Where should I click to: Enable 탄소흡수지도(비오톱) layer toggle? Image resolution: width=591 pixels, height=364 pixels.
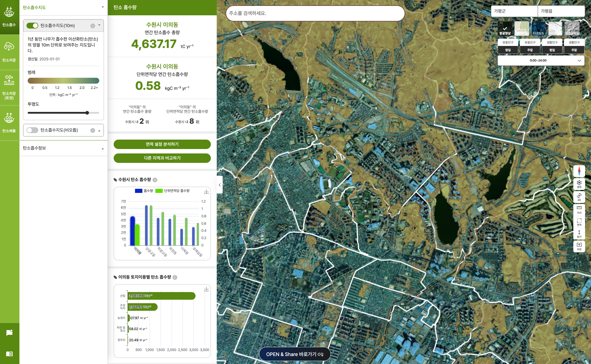pos(32,130)
